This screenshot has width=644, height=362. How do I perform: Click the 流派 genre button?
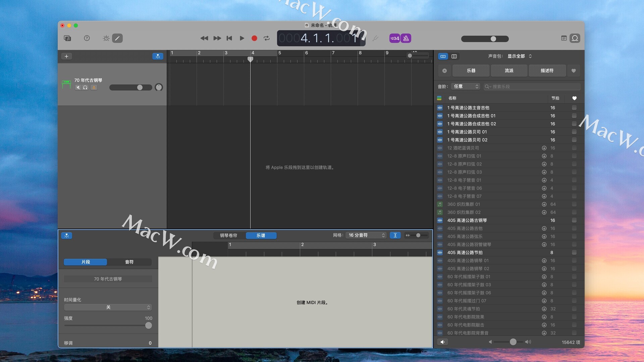[509, 71]
